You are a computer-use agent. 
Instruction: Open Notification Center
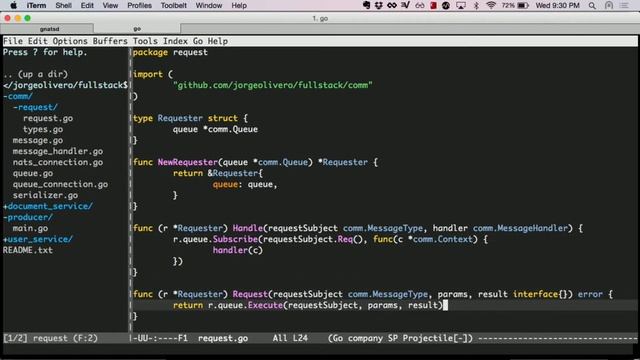(x=624, y=5)
